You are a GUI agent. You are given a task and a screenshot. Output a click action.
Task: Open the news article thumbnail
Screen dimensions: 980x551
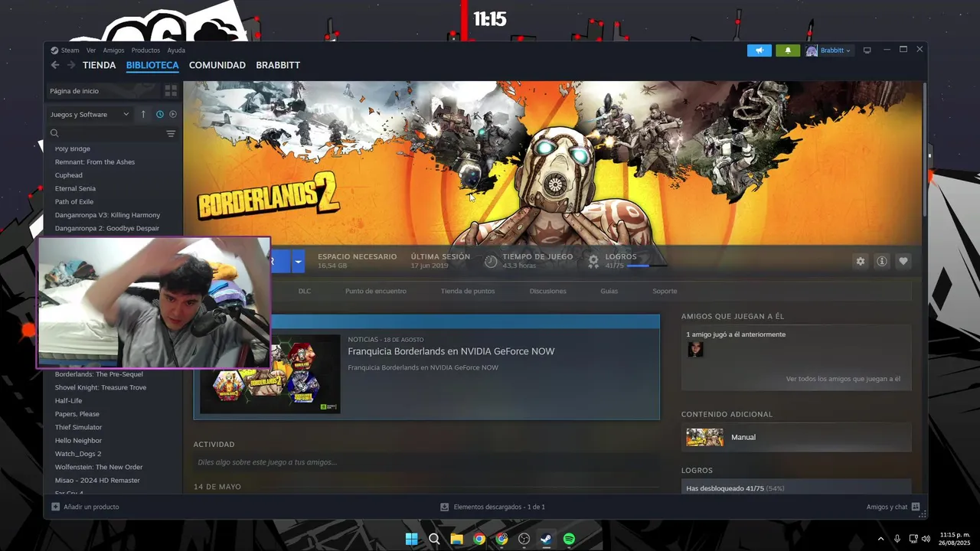click(x=270, y=374)
